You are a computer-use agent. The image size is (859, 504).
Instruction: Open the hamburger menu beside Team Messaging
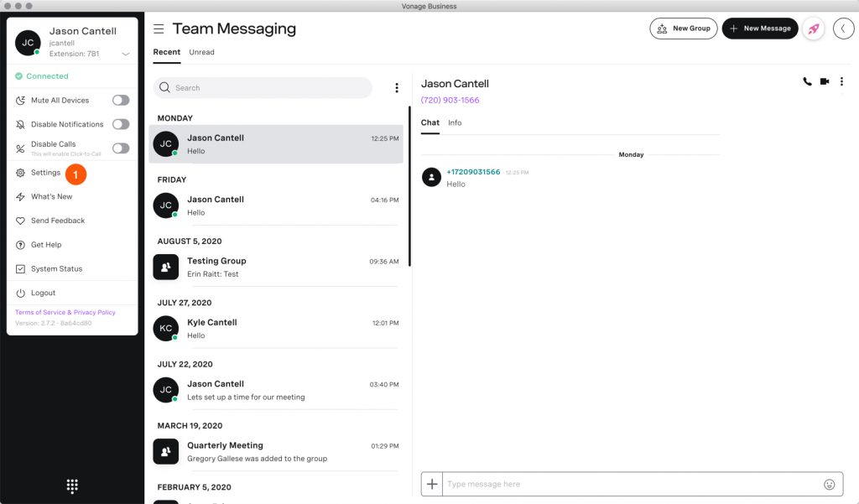159,29
